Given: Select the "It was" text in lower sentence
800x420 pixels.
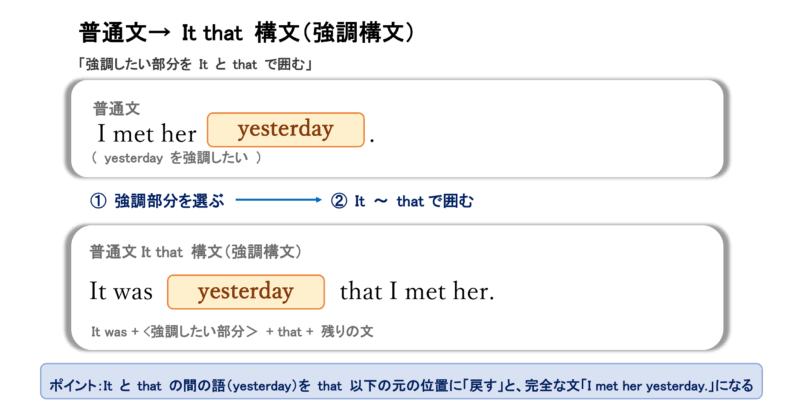Looking at the screenshot, I should pos(121,292).
